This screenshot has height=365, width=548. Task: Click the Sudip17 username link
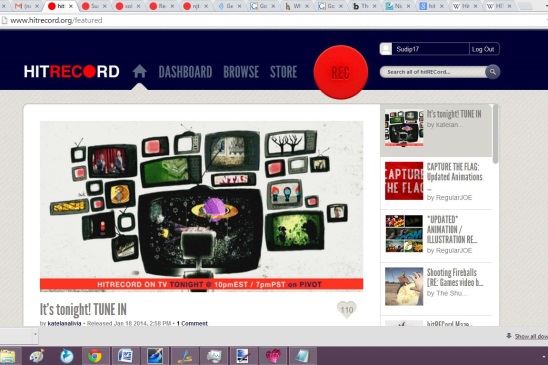408,49
